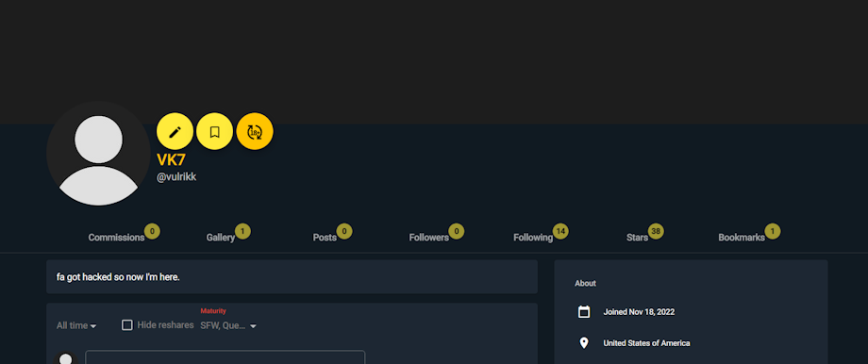Click the location pin icon
Viewport: 868px width, 364px height.
584,343
